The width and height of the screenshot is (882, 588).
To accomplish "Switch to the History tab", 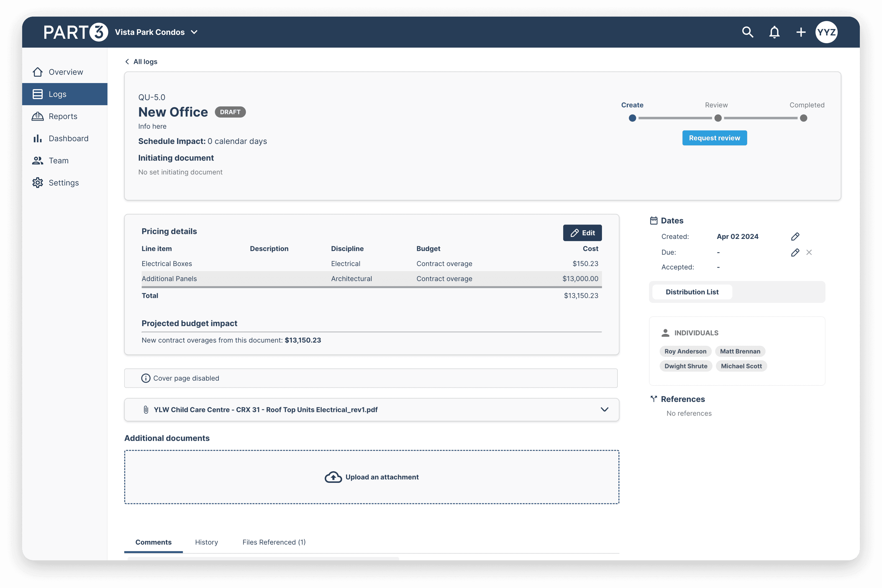I will pos(206,542).
